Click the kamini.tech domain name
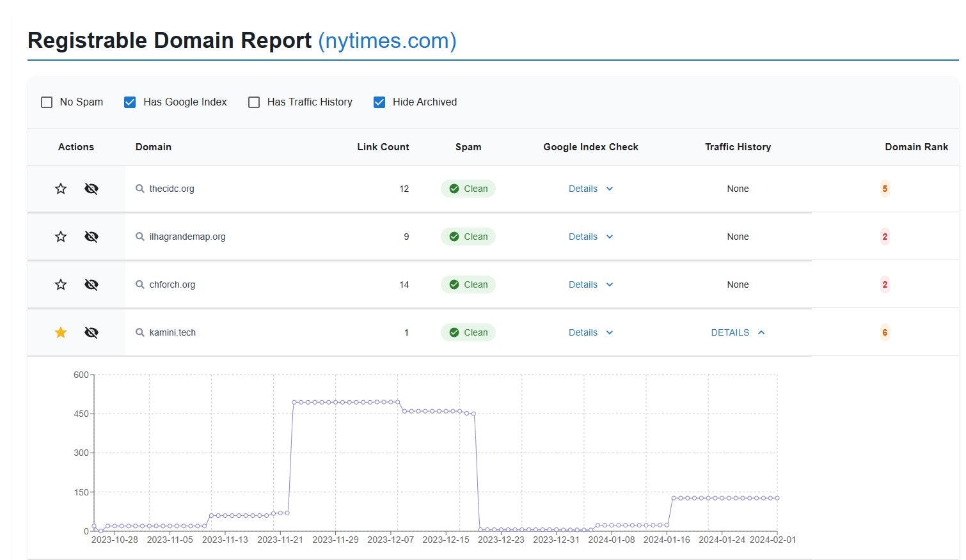 (x=173, y=332)
